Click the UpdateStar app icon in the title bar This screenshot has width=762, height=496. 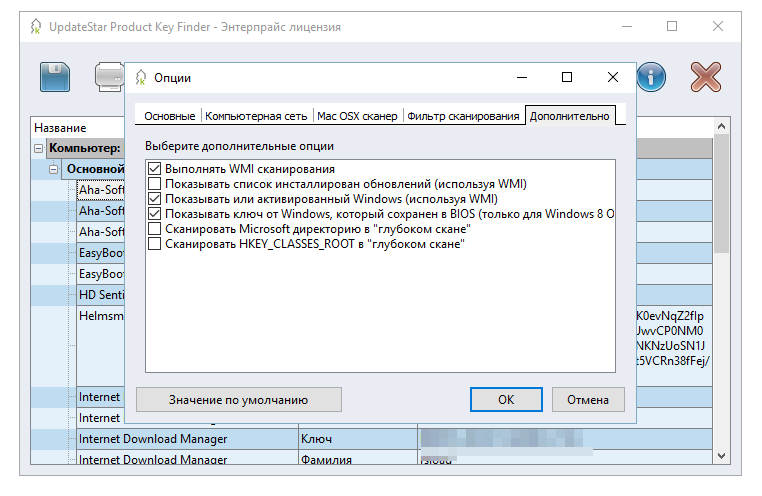(35, 26)
